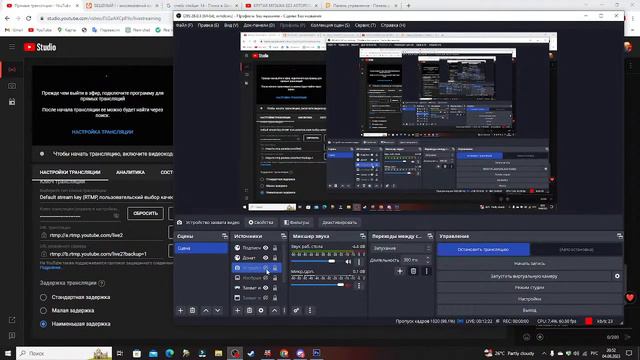640x360 pixels.
Task: Click the Начать запись button
Action: click(529, 264)
